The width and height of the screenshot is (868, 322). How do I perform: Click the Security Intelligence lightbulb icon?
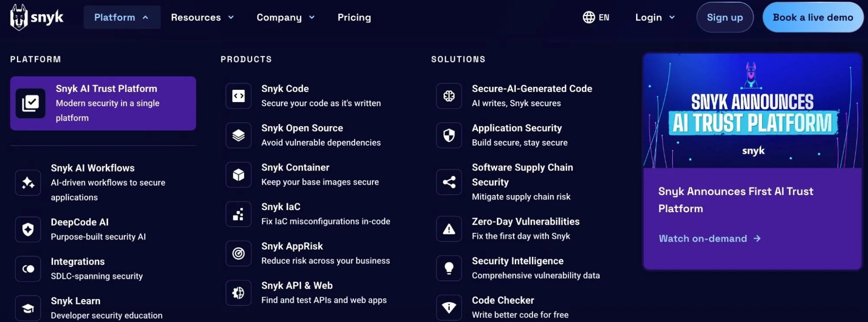click(449, 268)
